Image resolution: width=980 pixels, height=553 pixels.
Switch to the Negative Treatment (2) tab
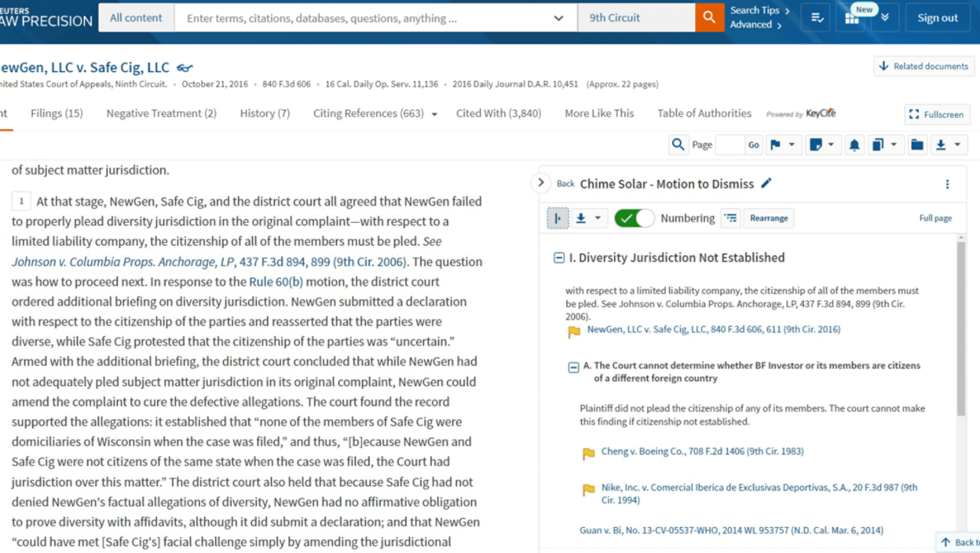pyautogui.click(x=161, y=113)
